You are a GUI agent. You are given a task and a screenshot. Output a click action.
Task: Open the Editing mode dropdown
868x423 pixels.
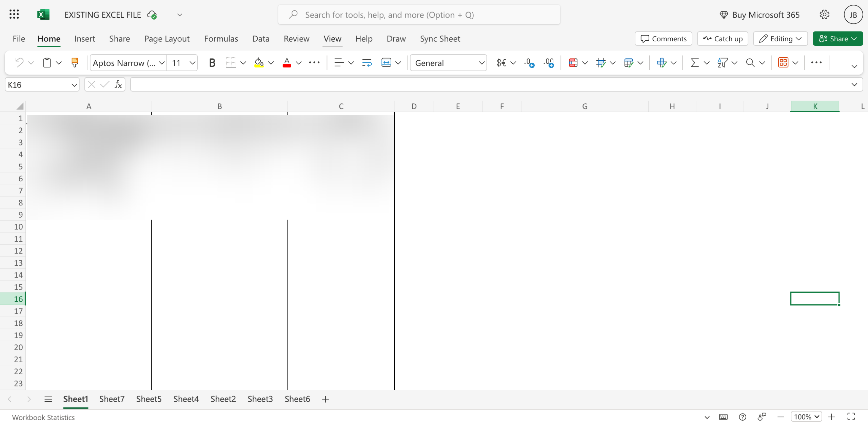tap(780, 39)
